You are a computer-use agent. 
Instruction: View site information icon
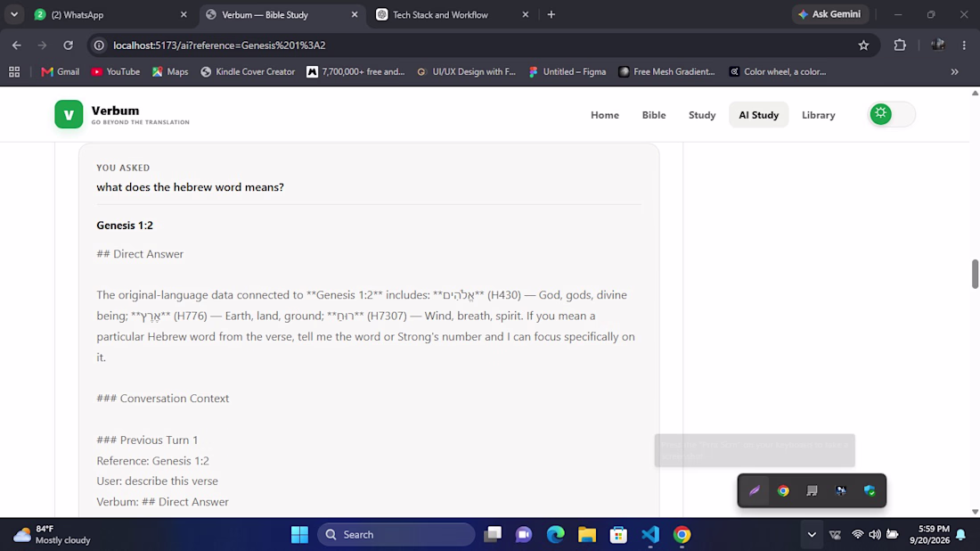tap(99, 45)
